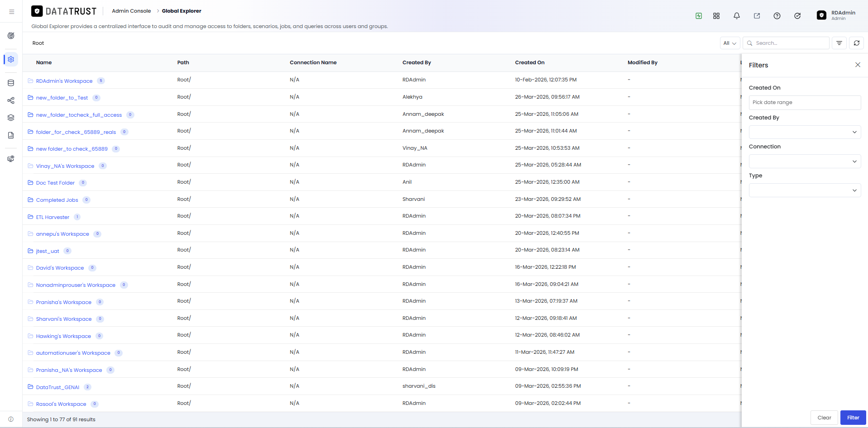Click the refresh icon button
This screenshot has height=428, width=868.
[857, 43]
